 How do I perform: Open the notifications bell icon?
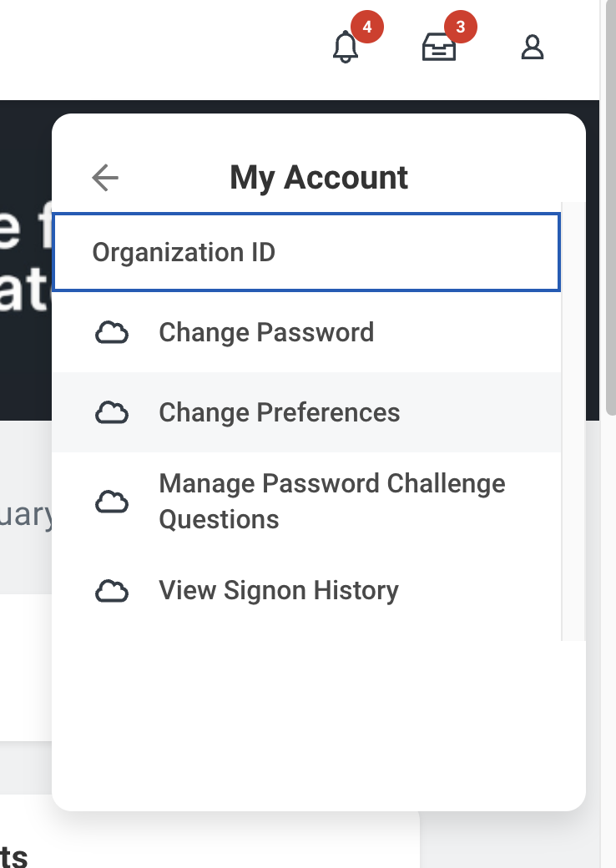tap(345, 48)
